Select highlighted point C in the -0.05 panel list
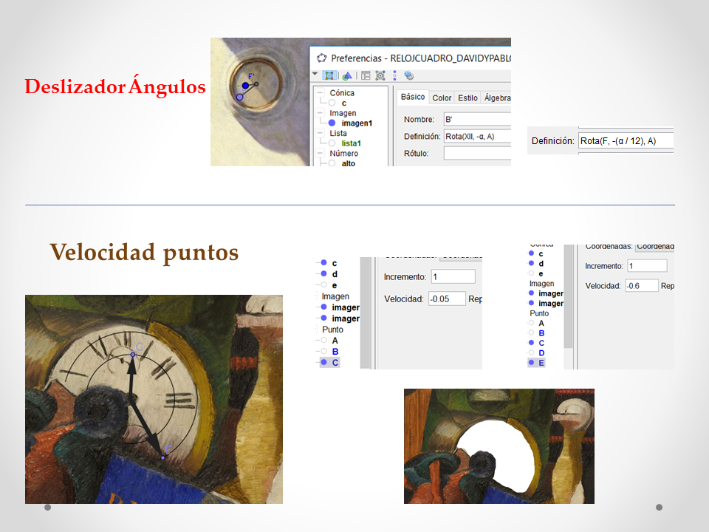 coord(335,363)
